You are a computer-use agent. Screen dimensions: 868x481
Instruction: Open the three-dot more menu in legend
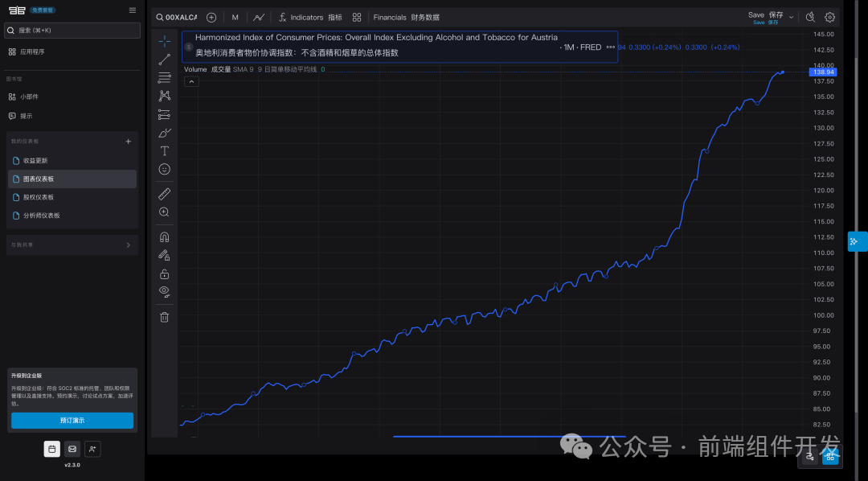[610, 47]
